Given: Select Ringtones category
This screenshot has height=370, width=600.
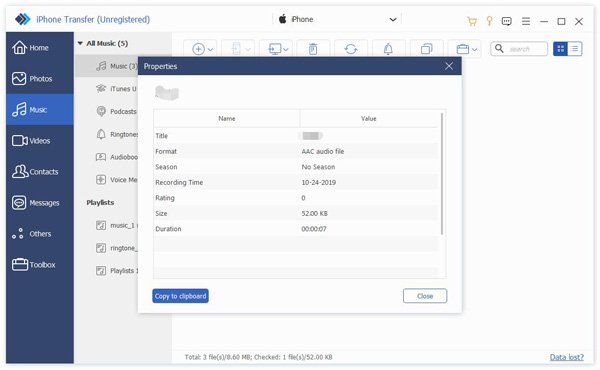Looking at the screenshot, I should [106, 134].
